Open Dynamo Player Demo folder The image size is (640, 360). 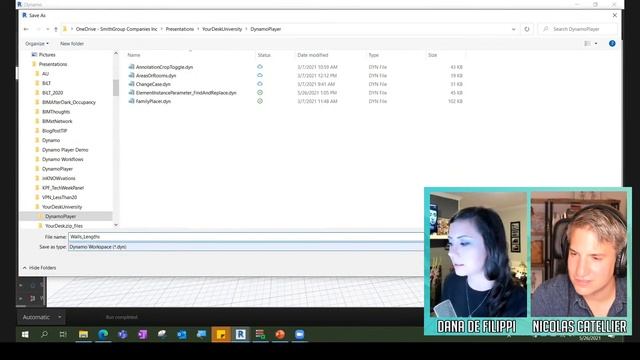coord(65,150)
